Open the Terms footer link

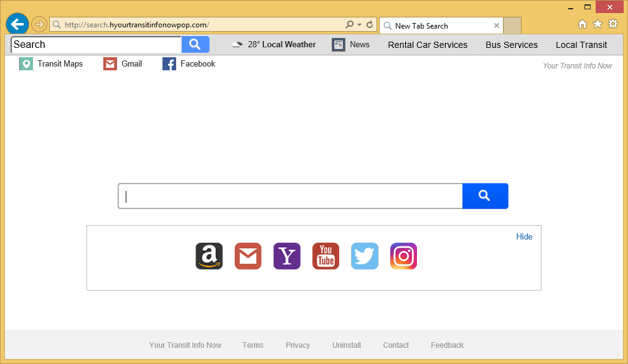coord(253,345)
